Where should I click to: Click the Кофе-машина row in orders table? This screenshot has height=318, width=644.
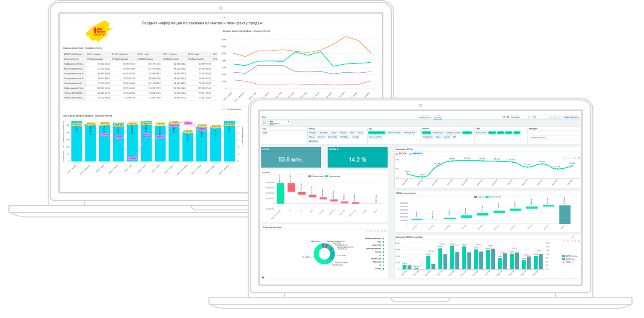pyautogui.click(x=140, y=88)
